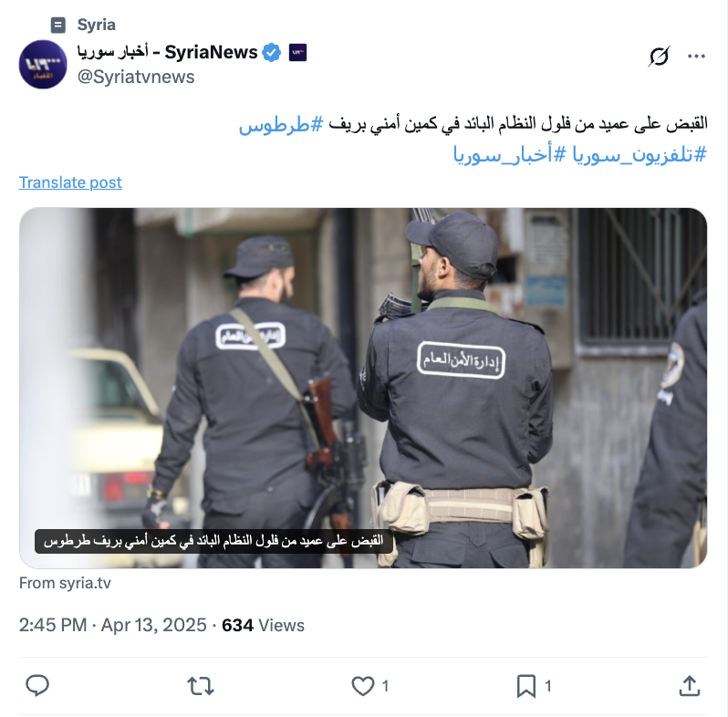This screenshot has width=728, height=717.
Task: Click the reply speech bubble icon
Action: pos(37,685)
